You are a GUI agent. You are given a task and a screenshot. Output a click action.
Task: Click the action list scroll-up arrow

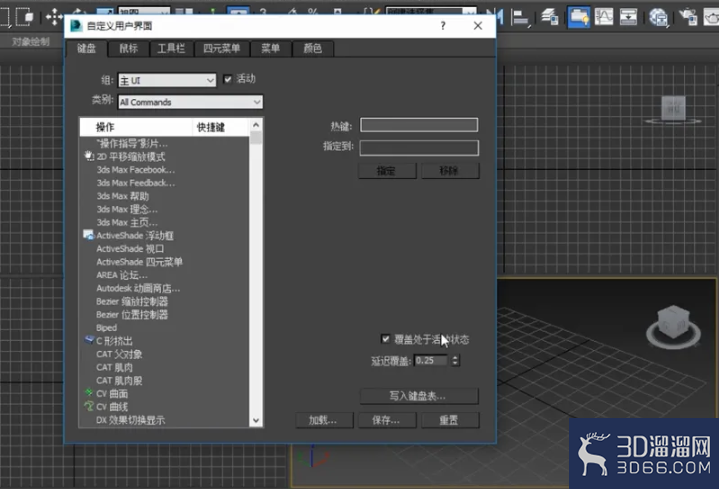coord(256,125)
